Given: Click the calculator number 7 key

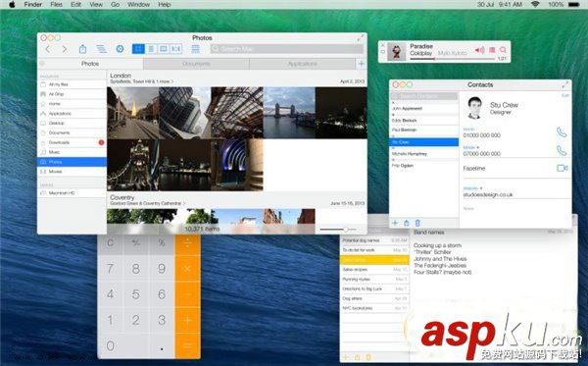Looking at the screenshot, I should (x=110, y=269).
